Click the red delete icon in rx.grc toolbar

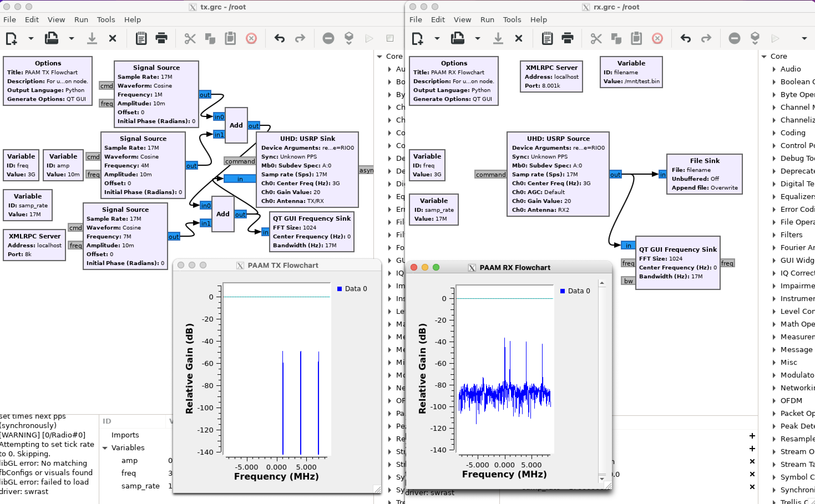click(x=657, y=38)
